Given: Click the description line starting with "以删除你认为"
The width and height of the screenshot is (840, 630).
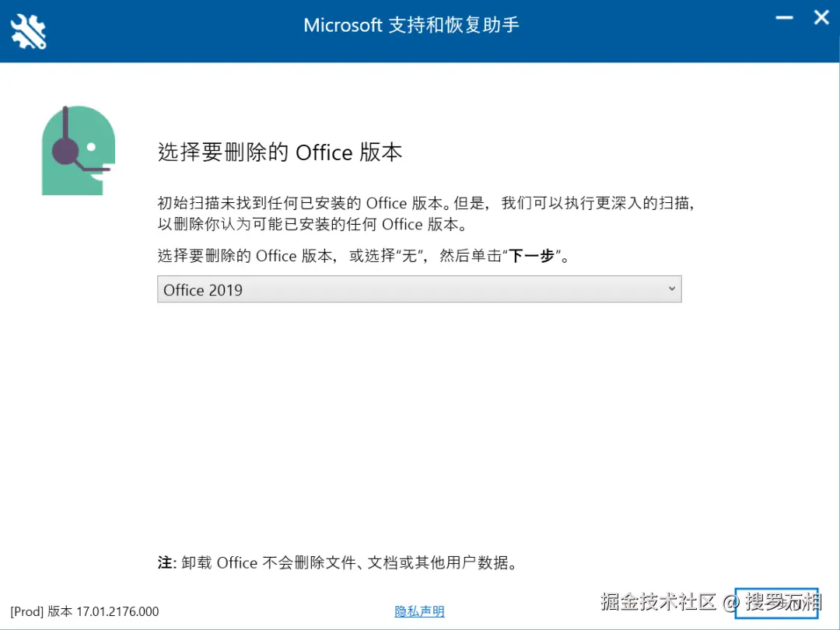Looking at the screenshot, I should coord(311,225).
